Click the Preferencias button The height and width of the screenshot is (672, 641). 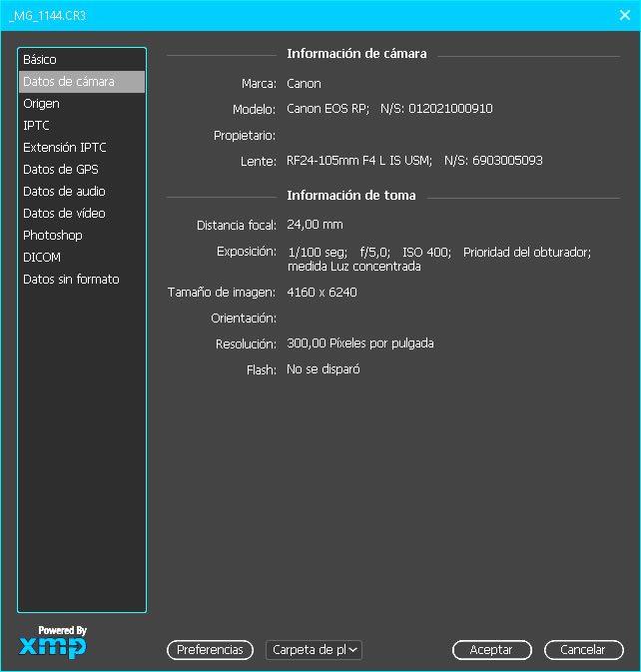click(x=210, y=650)
